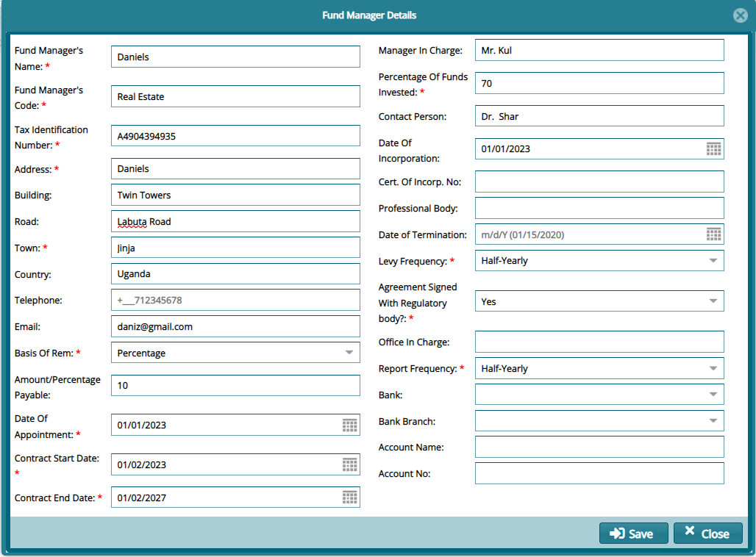The height and width of the screenshot is (557, 756).
Task: Click the Email field
Action: (235, 327)
